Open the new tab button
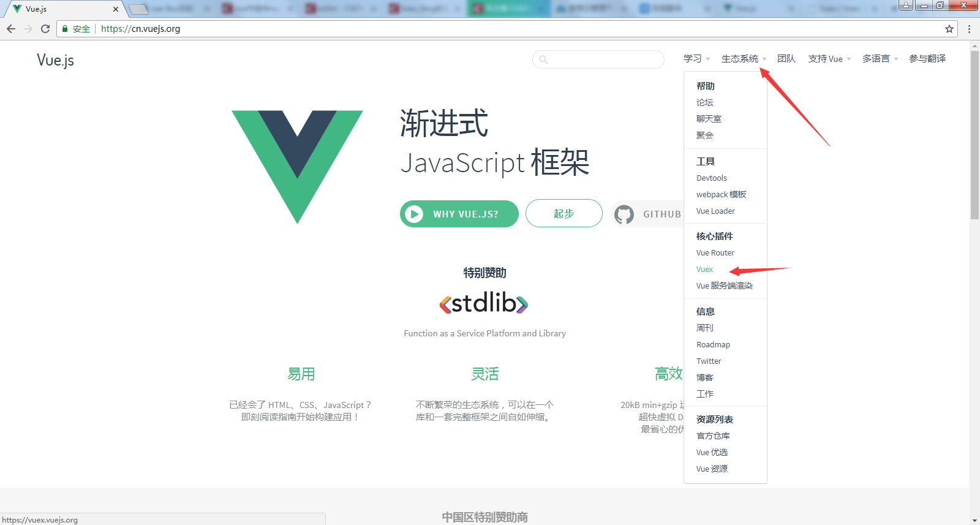980x525 pixels. pos(139,9)
